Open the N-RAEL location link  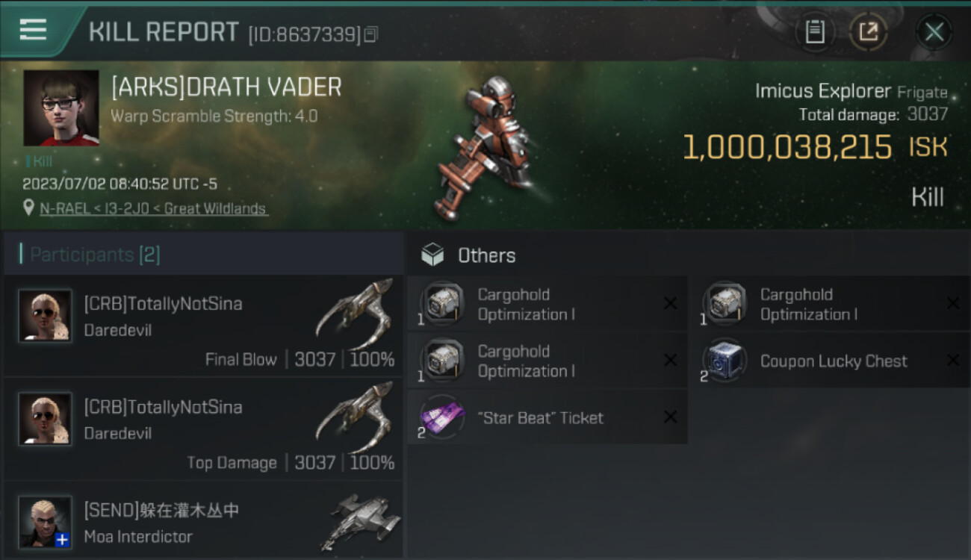153,208
